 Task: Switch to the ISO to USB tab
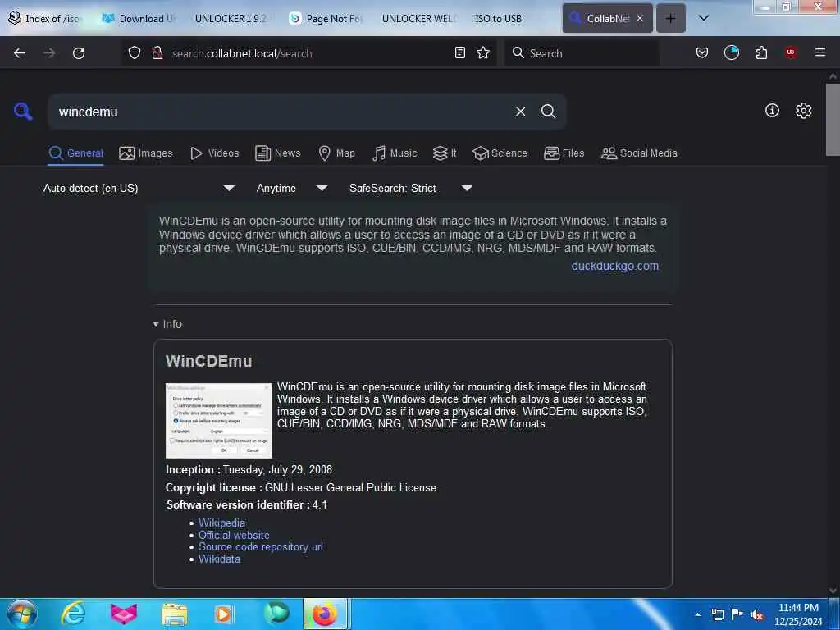pos(499,18)
